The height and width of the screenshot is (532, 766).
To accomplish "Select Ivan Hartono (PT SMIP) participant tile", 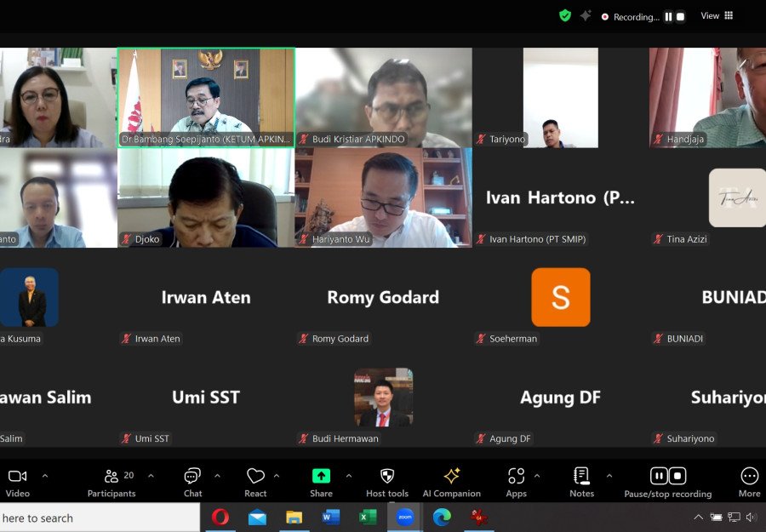I will coord(560,197).
